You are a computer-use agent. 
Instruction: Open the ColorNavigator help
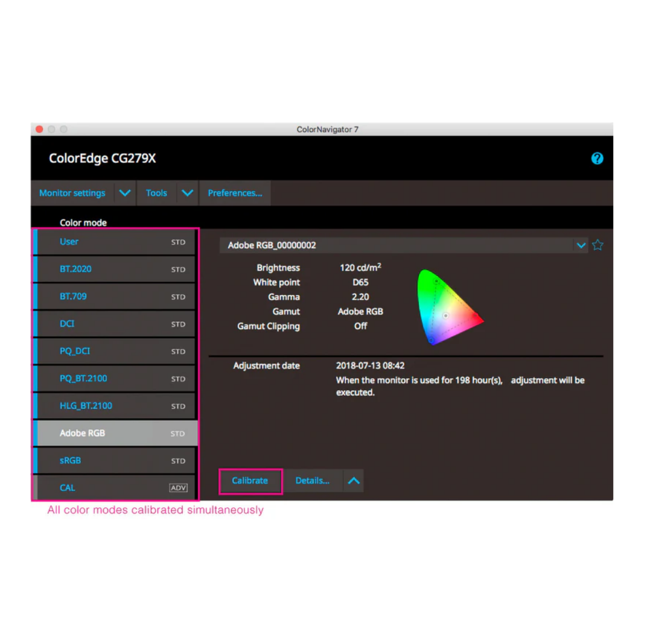[597, 158]
